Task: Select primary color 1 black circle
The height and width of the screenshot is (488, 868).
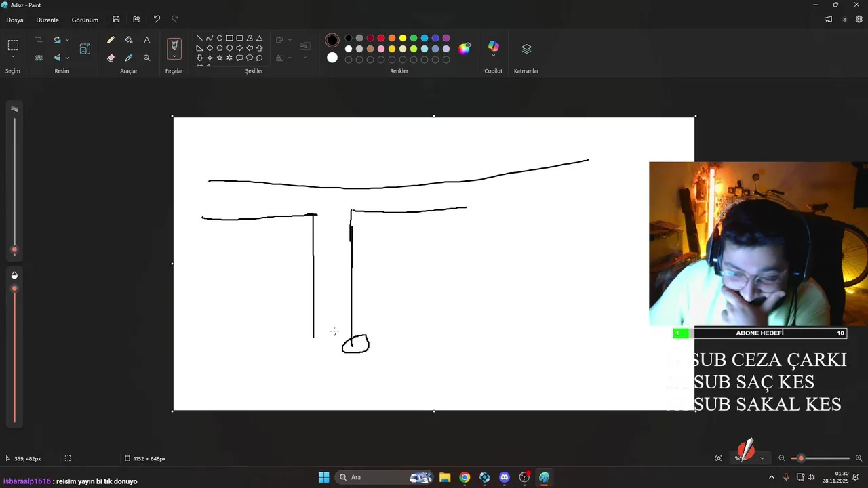Action: point(332,40)
